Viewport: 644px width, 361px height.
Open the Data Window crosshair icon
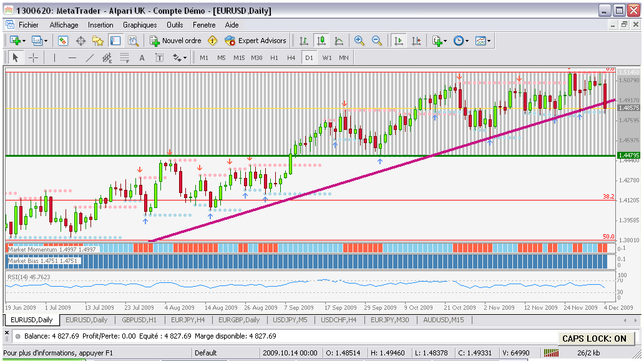pyautogui.click(x=80, y=41)
